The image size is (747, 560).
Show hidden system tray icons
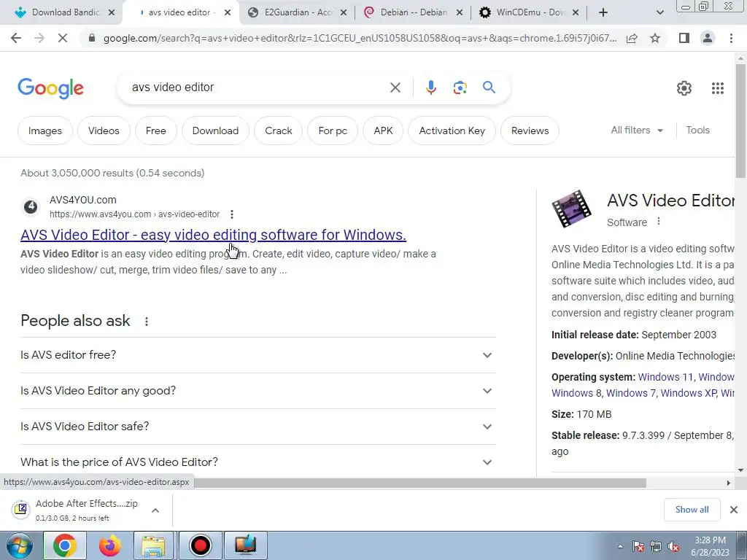[x=620, y=547]
